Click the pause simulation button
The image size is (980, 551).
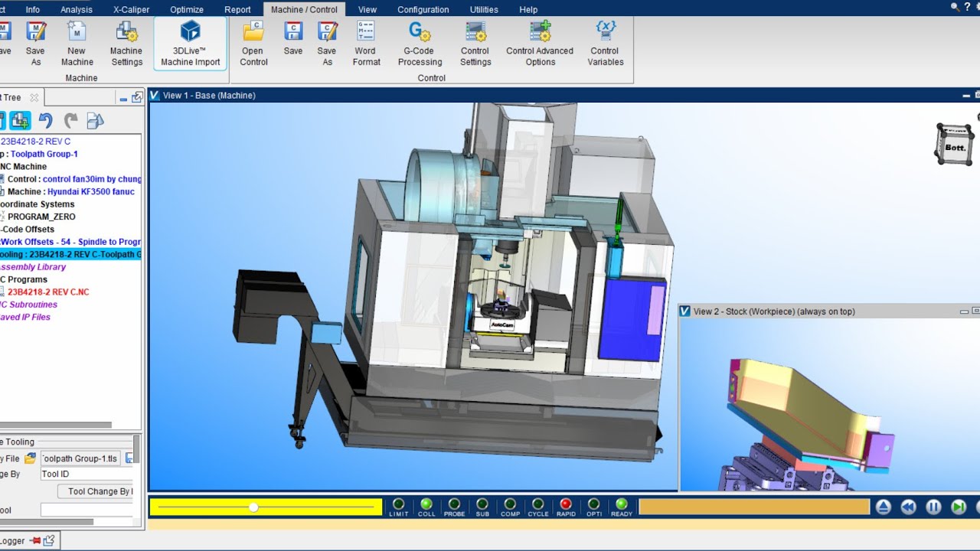coord(933,507)
